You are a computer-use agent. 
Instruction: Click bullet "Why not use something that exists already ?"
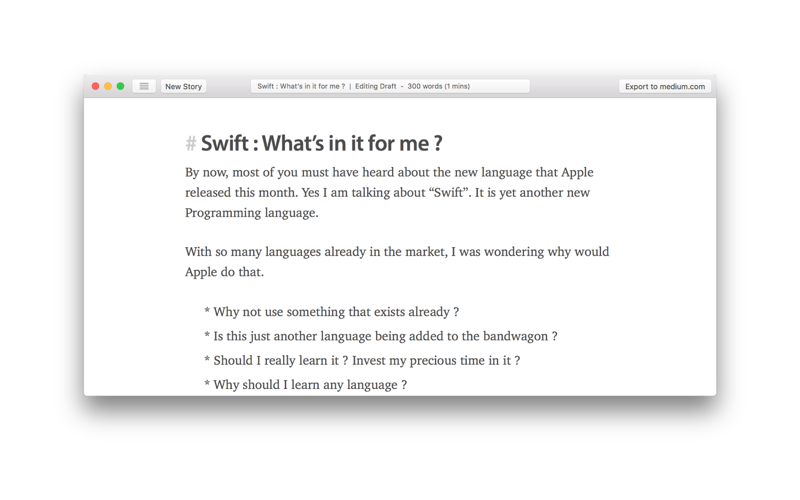332,312
